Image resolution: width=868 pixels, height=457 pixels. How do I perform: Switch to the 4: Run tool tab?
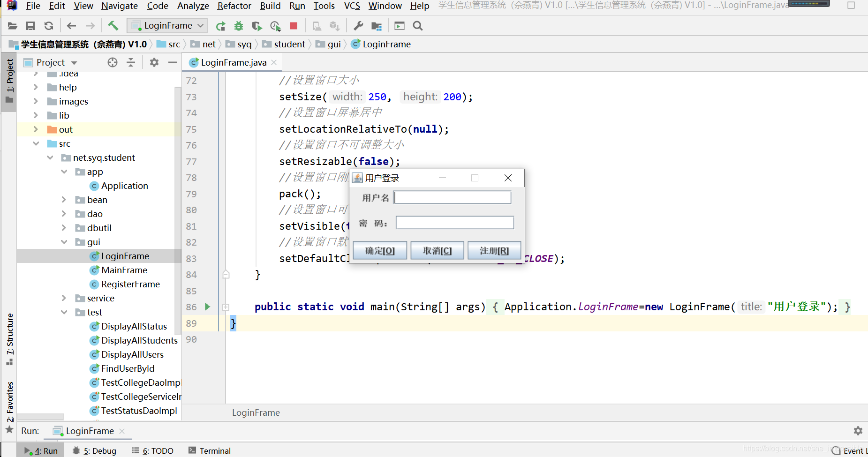41,450
